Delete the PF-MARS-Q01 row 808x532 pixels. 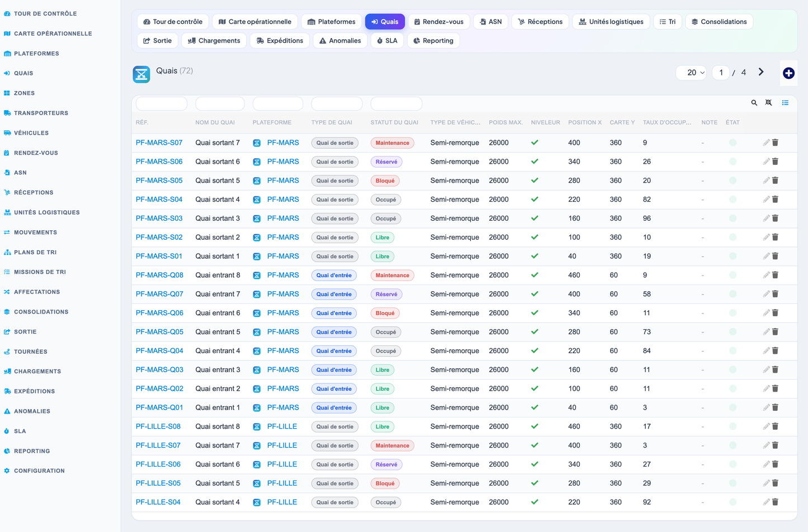click(x=776, y=407)
